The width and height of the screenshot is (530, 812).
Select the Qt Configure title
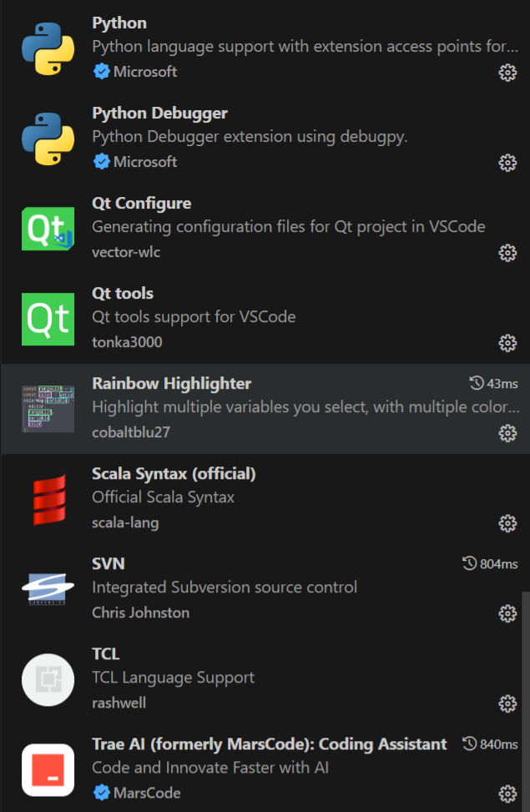(x=141, y=204)
